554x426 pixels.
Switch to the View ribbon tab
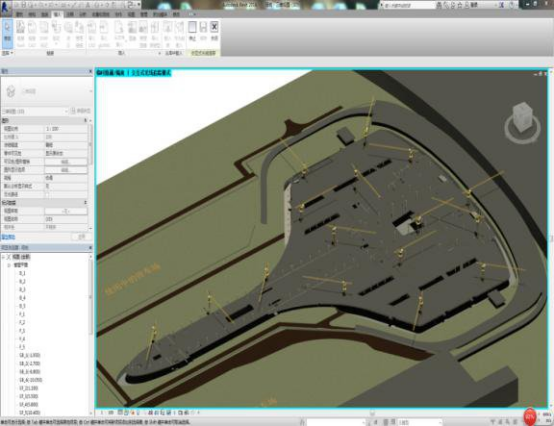click(131, 14)
